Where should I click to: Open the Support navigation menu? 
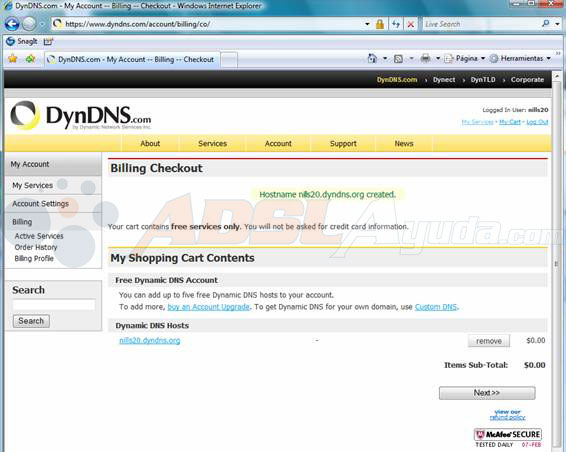[x=343, y=144]
